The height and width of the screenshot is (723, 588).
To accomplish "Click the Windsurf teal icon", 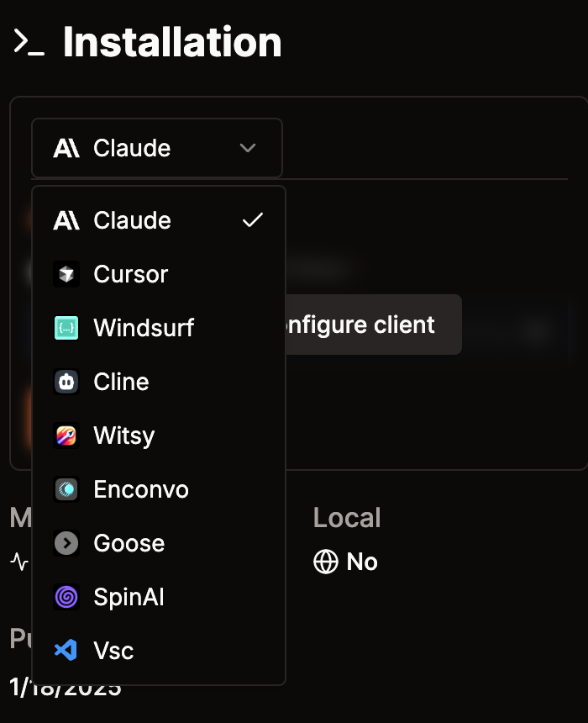I will tap(66, 328).
